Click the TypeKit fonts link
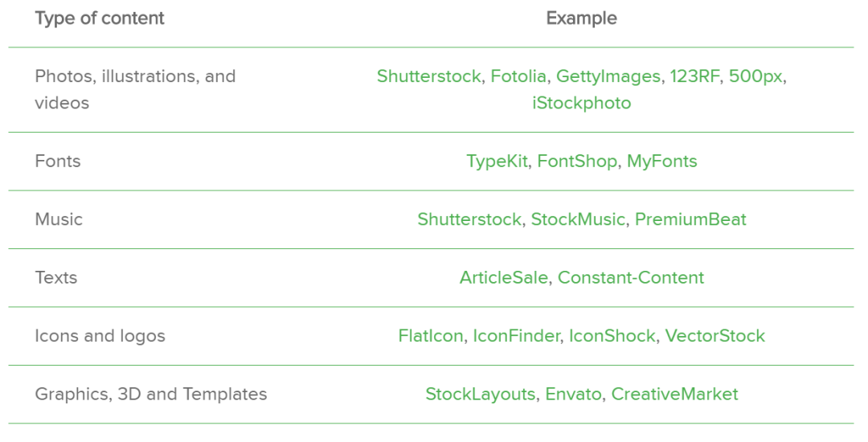Viewport: 868px width, 442px height. coord(497,162)
